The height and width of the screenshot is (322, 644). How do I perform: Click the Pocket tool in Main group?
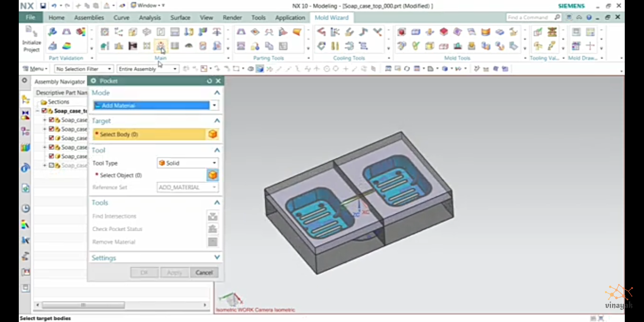[161, 46]
